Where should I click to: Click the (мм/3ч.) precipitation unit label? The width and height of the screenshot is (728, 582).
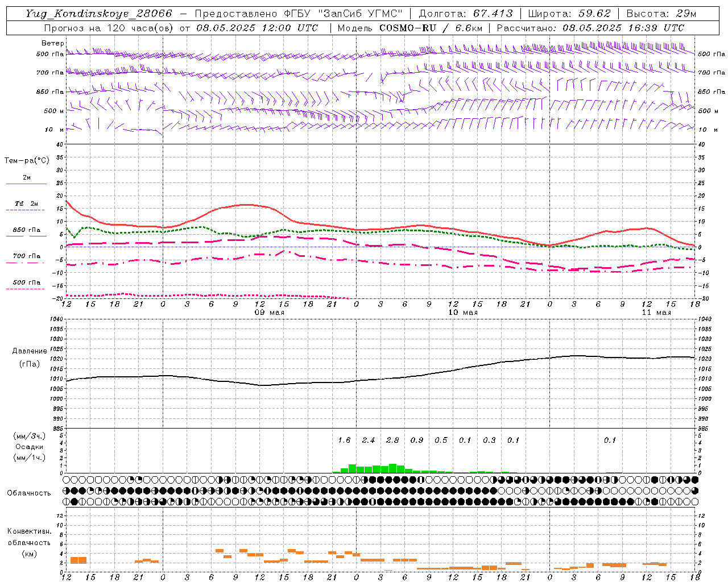coord(30,436)
